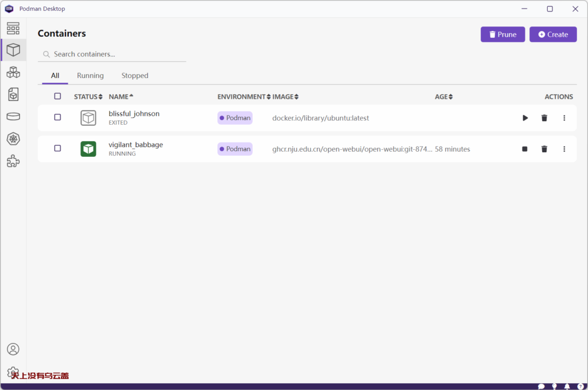
Task: Delete the vigilant_babbage container
Action: tap(544, 149)
